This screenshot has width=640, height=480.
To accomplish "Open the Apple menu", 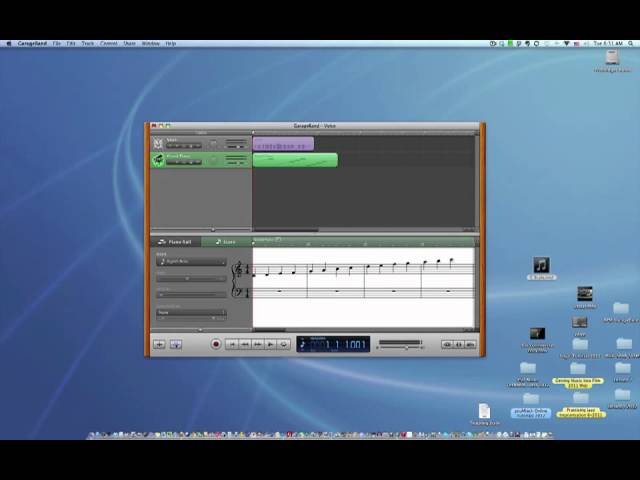I will pos(9,43).
